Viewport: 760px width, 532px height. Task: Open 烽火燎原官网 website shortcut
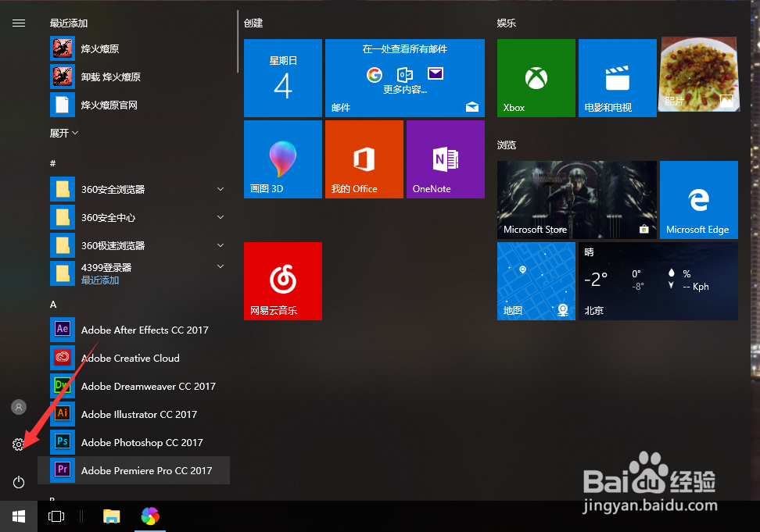133,105
